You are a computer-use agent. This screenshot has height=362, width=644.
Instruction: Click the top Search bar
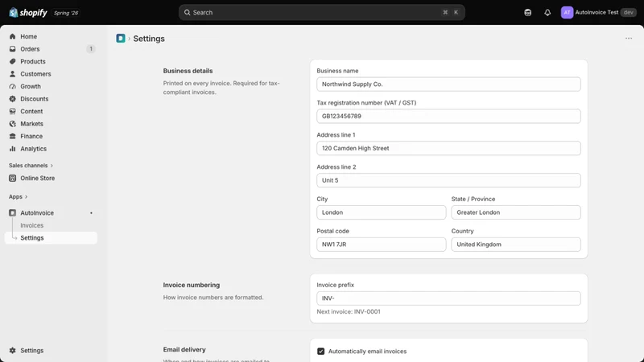[x=321, y=12]
